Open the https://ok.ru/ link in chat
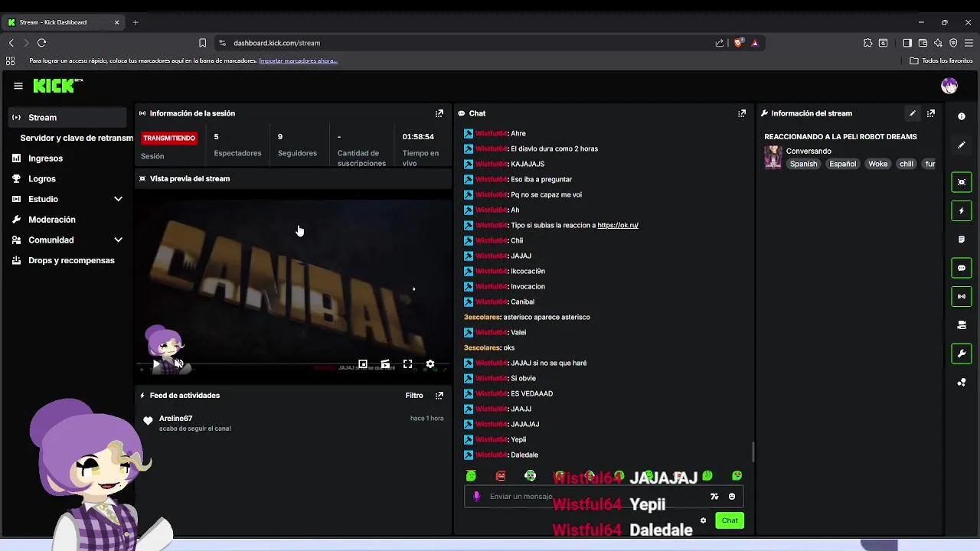Image resolution: width=980 pixels, height=551 pixels. click(618, 225)
